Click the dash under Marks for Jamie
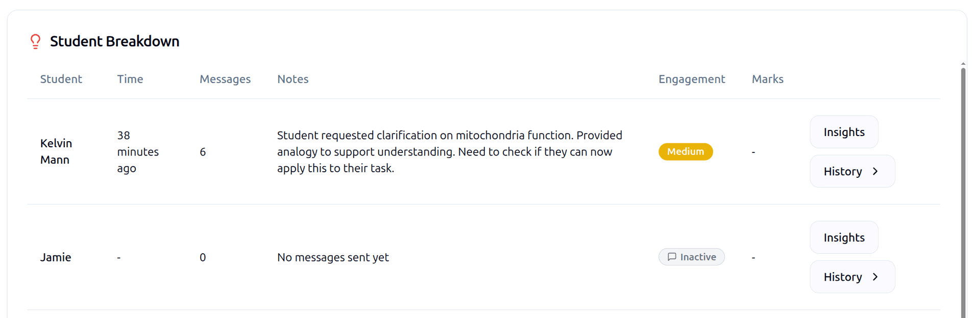Image resolution: width=980 pixels, height=318 pixels. click(753, 257)
